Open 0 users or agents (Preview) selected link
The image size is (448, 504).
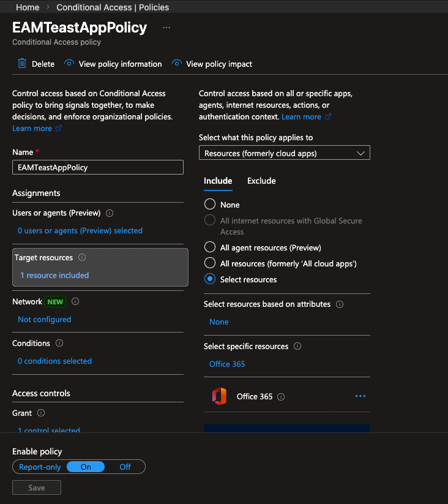coord(80,230)
